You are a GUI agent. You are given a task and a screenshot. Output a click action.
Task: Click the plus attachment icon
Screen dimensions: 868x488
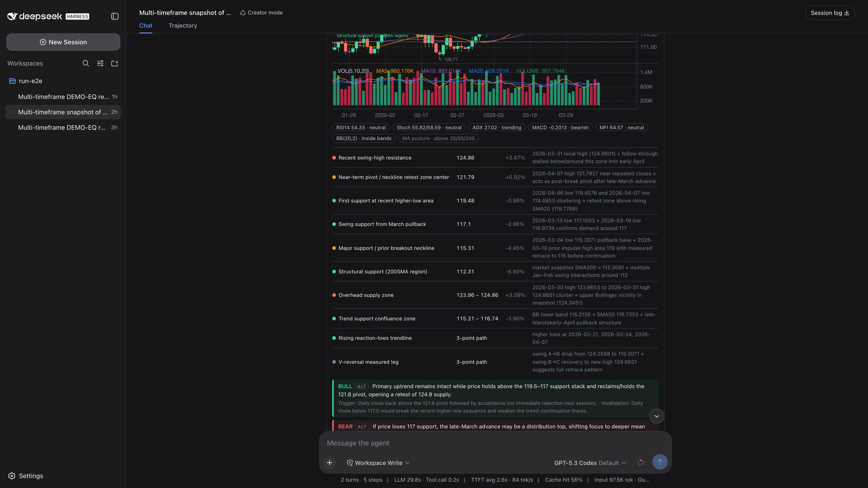[330, 462]
